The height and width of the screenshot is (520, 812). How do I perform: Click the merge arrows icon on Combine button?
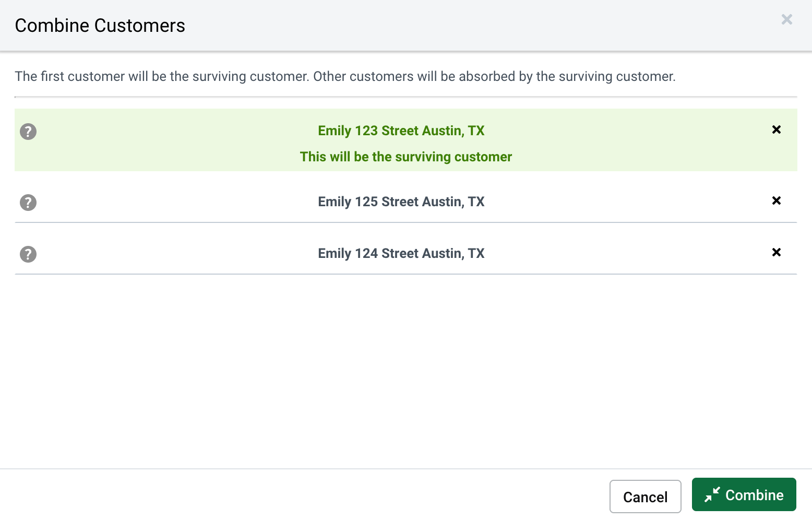pos(712,494)
